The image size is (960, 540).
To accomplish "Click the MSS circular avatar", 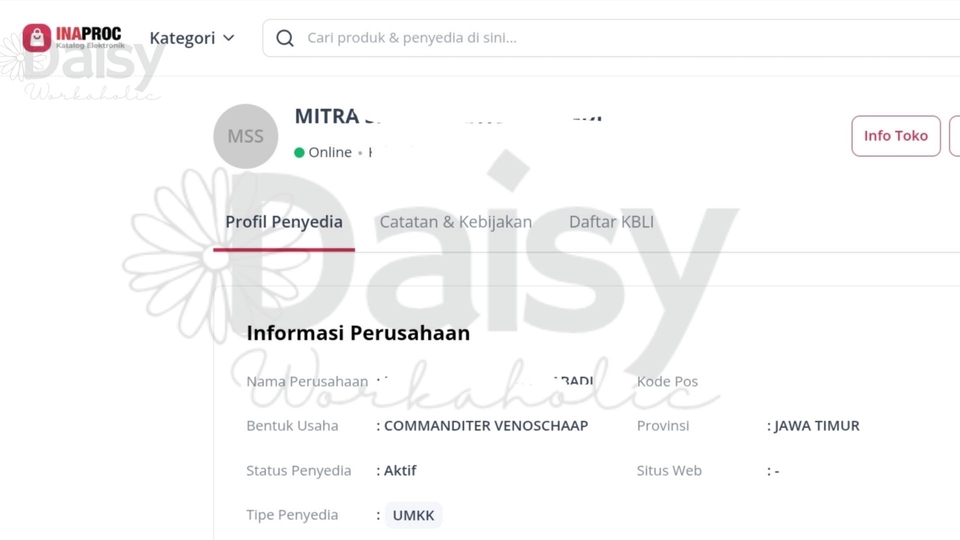I will point(246,136).
